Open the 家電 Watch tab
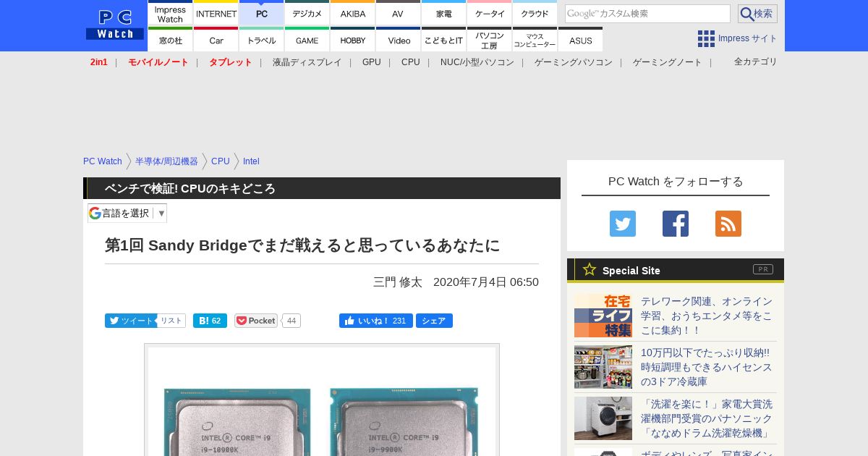868x456 pixels. coord(443,12)
